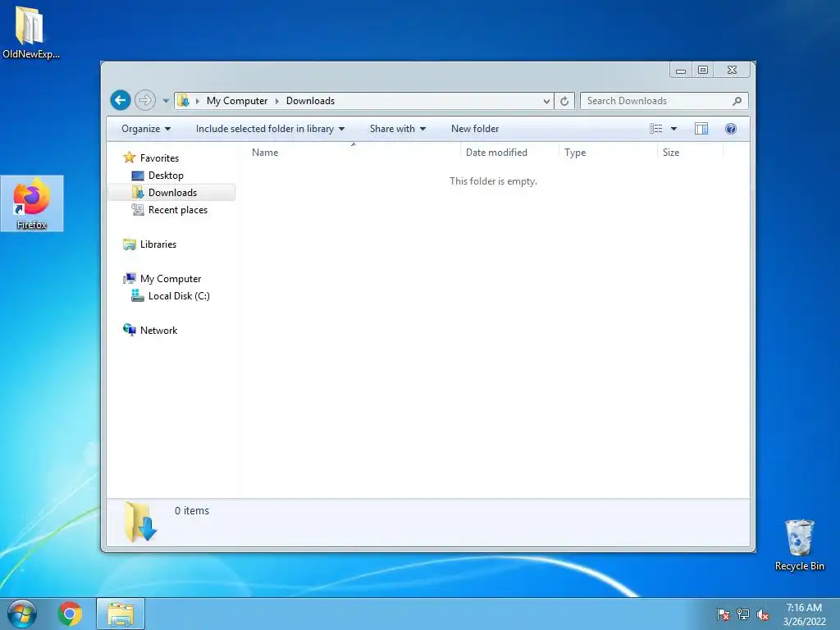Open the recent locations history arrow
The height and width of the screenshot is (630, 840).
166,101
